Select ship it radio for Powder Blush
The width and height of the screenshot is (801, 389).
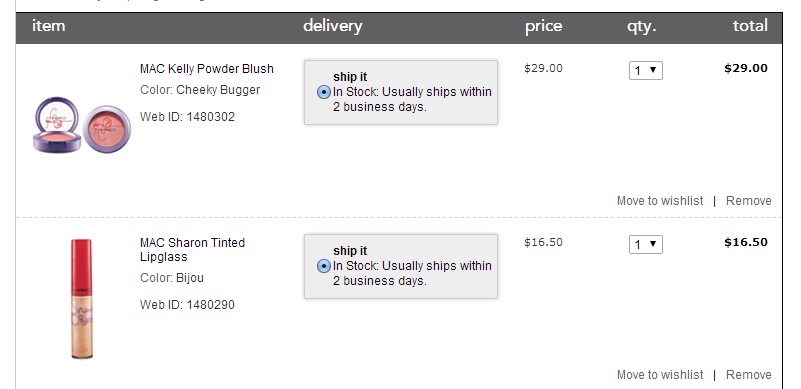coord(323,93)
